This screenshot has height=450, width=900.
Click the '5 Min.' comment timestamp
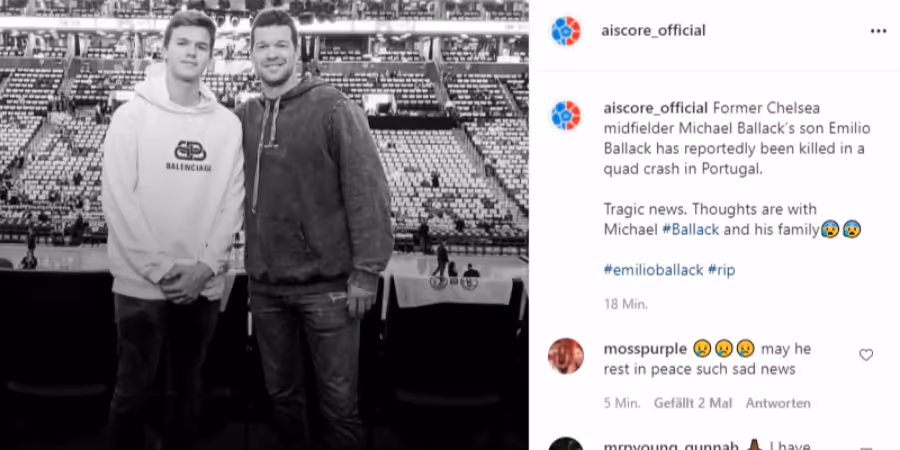pos(622,404)
